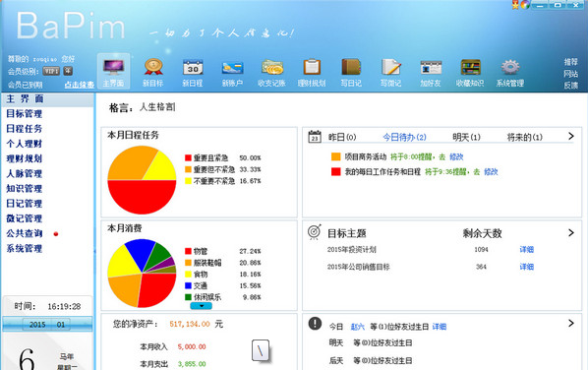Screen dimensions: 588x370
Task: Click the VIP1 membership badge
Action: tap(51, 71)
